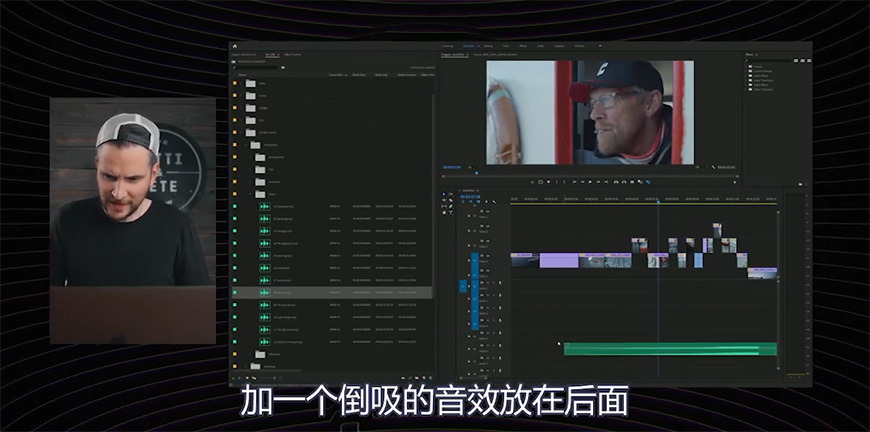The height and width of the screenshot is (432, 870).
Task: Switch to the Audio workspace tab
Action: pos(540,46)
